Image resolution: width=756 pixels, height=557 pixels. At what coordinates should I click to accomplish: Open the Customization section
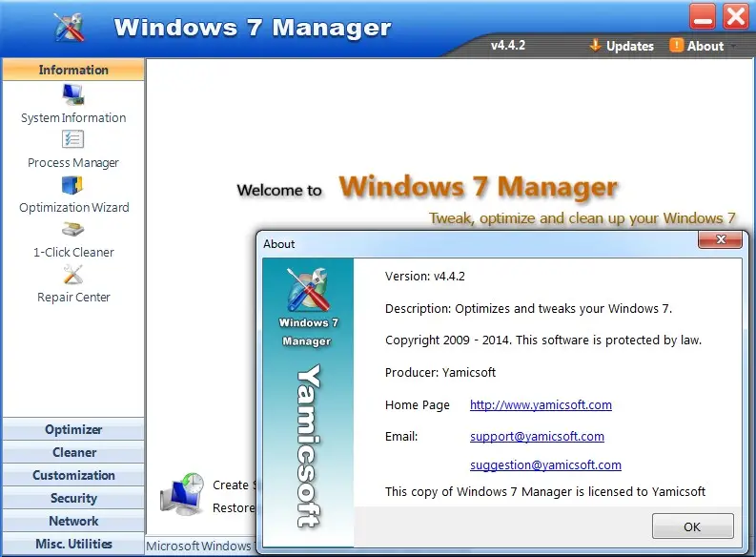click(x=73, y=475)
